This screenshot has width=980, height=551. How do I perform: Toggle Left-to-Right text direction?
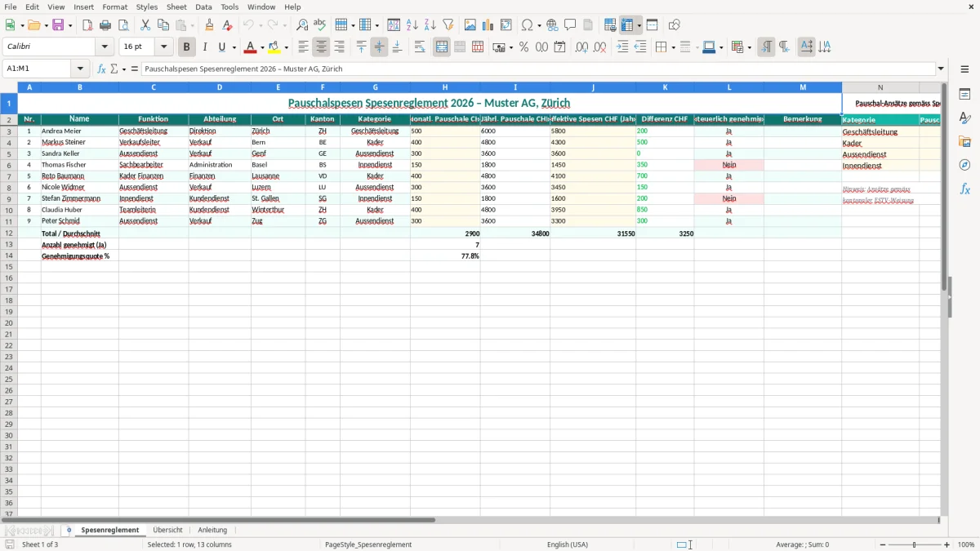point(766,47)
